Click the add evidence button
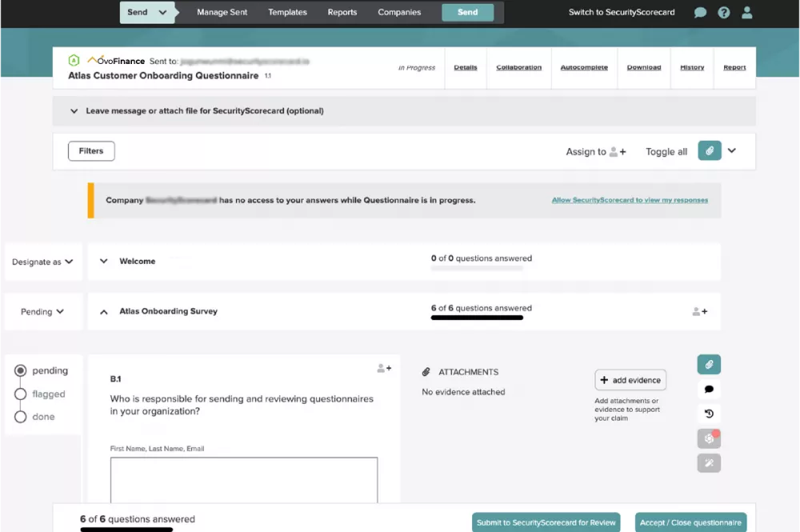Screen dimensions: 800x532 pos(630,380)
